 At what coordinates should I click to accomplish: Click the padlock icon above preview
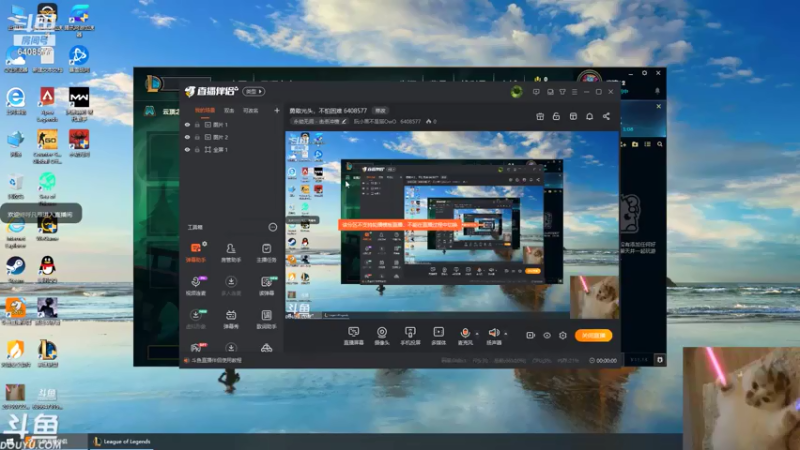pos(556,116)
